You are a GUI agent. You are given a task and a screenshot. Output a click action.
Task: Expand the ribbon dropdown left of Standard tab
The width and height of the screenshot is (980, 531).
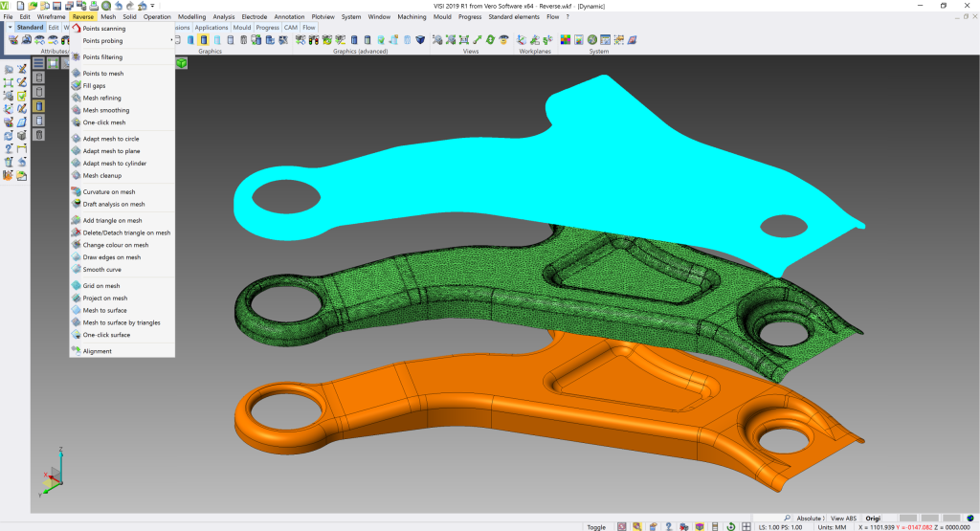click(x=10, y=28)
